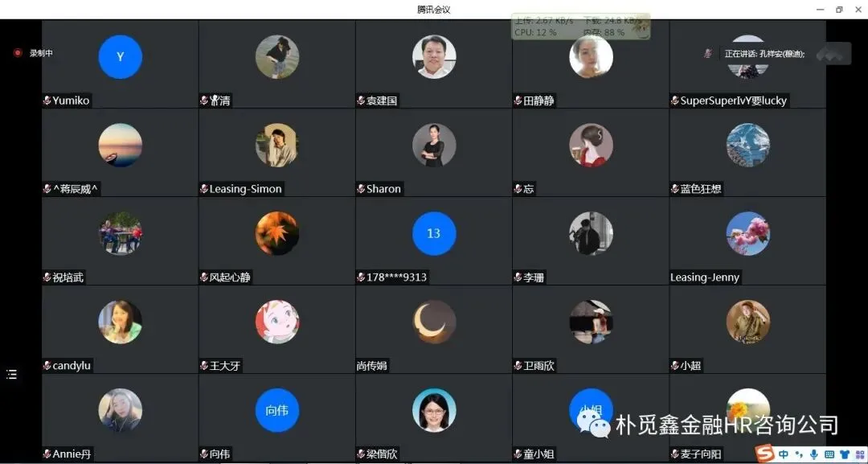Select the Leasing-Simon participant tile
This screenshot has width=868, height=464.
tap(276, 152)
